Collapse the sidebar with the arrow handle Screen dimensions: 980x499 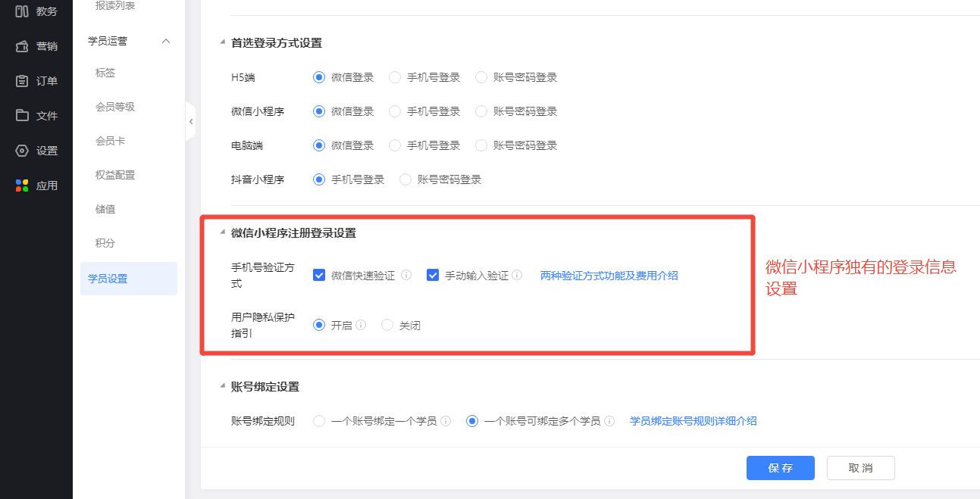pos(191,121)
